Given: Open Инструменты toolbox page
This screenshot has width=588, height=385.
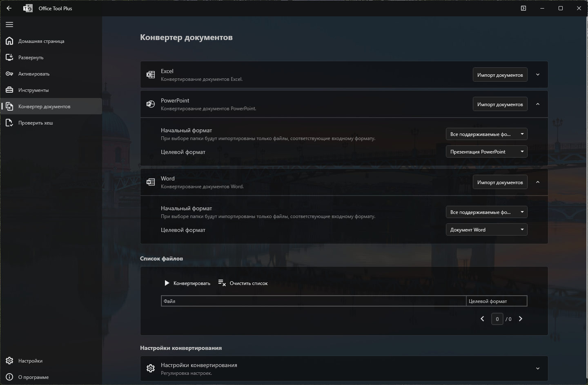Looking at the screenshot, I should (x=51, y=90).
